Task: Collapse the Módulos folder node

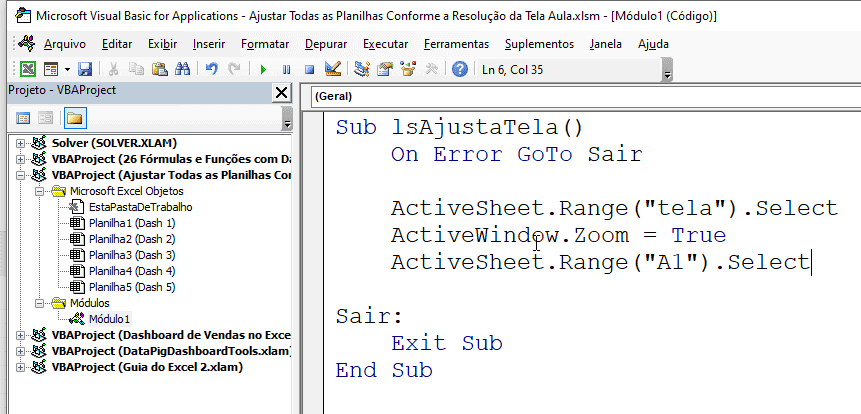Action: tap(37, 303)
